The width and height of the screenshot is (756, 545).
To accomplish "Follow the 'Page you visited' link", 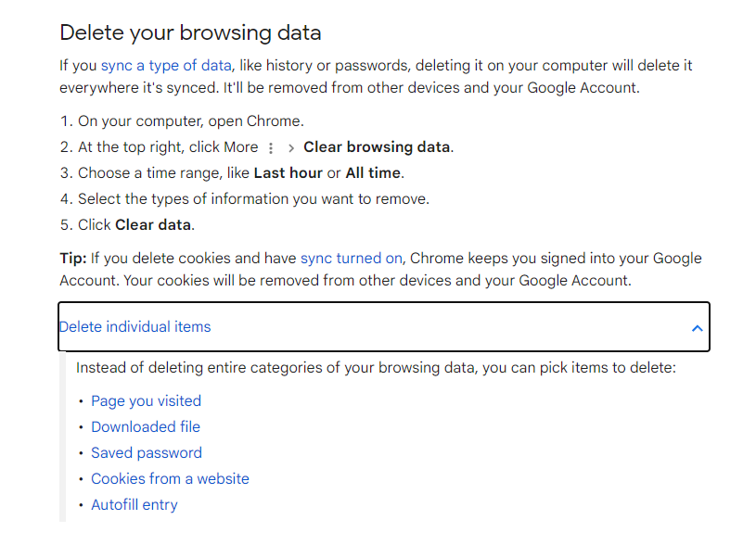I will (146, 401).
